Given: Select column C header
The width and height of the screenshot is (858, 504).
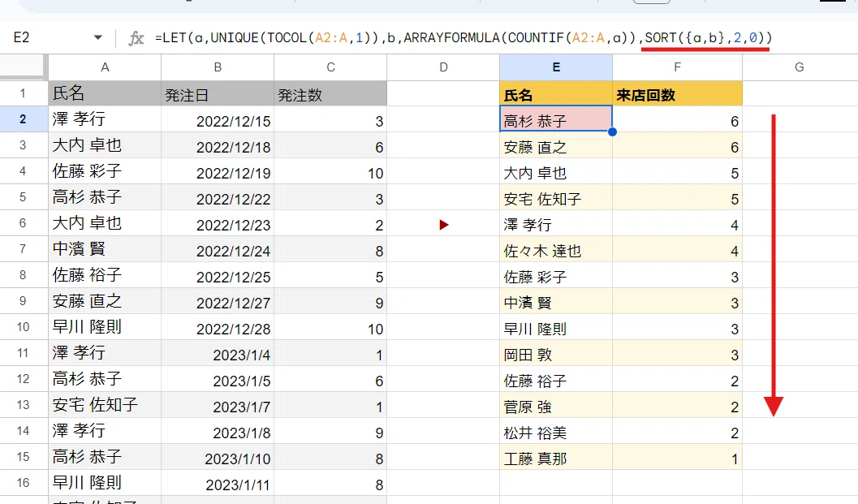Looking at the screenshot, I should (x=330, y=67).
